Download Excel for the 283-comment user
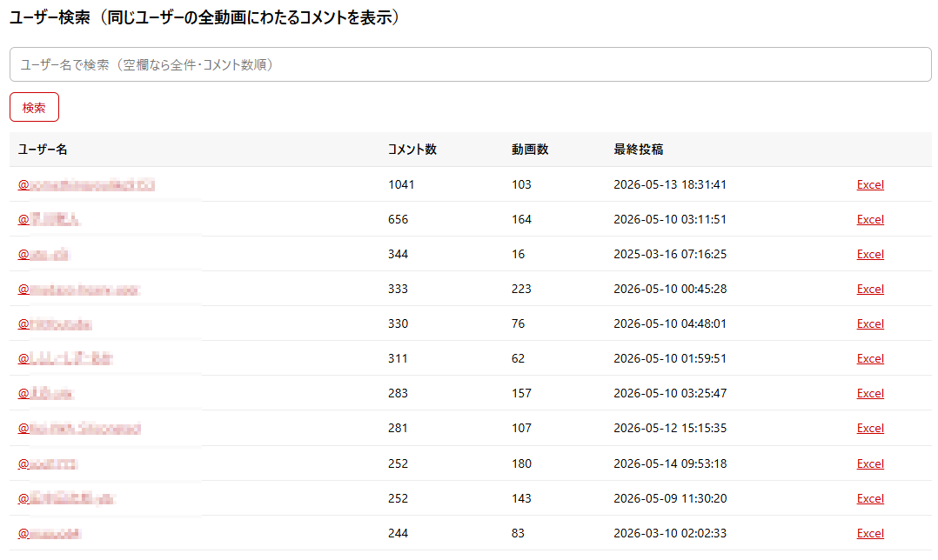This screenshot has height=560, width=938. pyautogui.click(x=870, y=393)
